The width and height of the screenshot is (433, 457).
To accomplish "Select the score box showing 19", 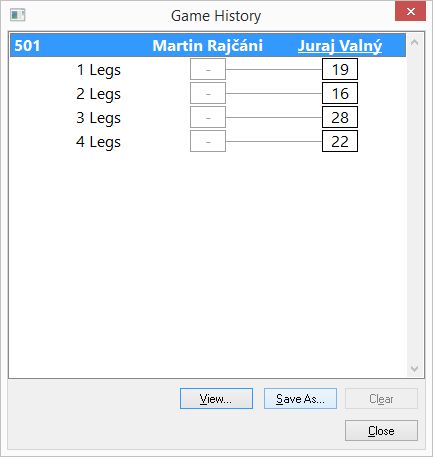I will [x=340, y=69].
